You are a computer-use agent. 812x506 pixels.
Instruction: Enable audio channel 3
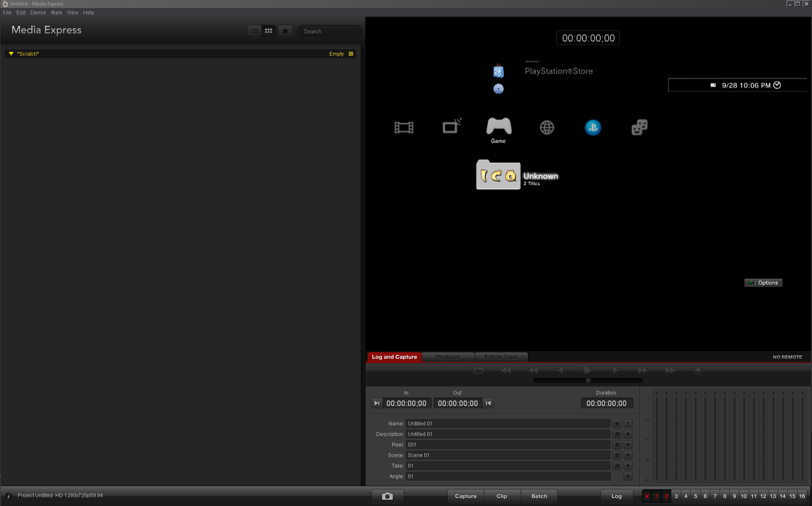click(676, 496)
